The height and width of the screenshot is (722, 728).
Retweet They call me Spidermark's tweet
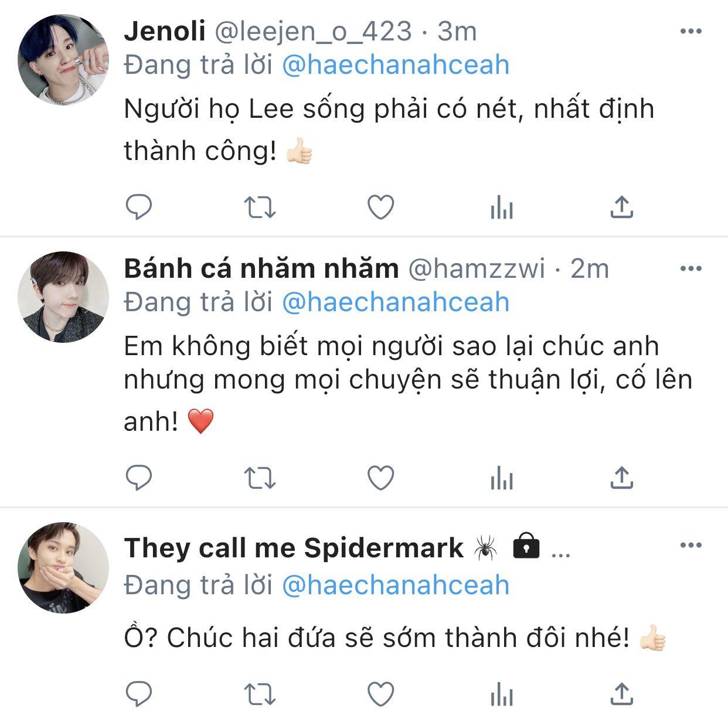click(260, 694)
